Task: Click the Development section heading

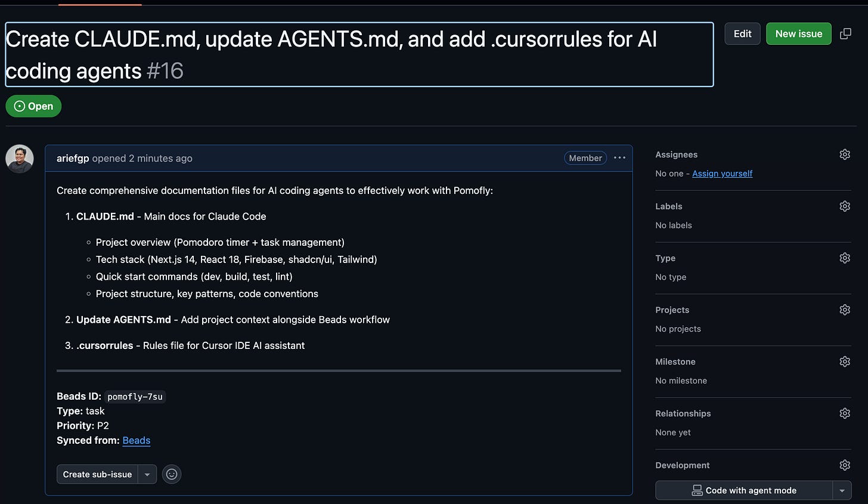Action: click(683, 465)
